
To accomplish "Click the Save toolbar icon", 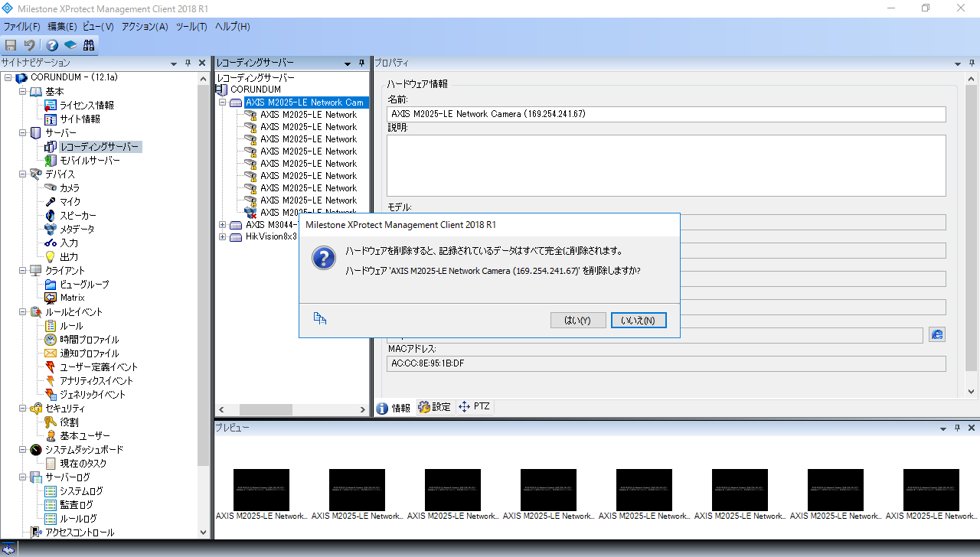I will 11,45.
